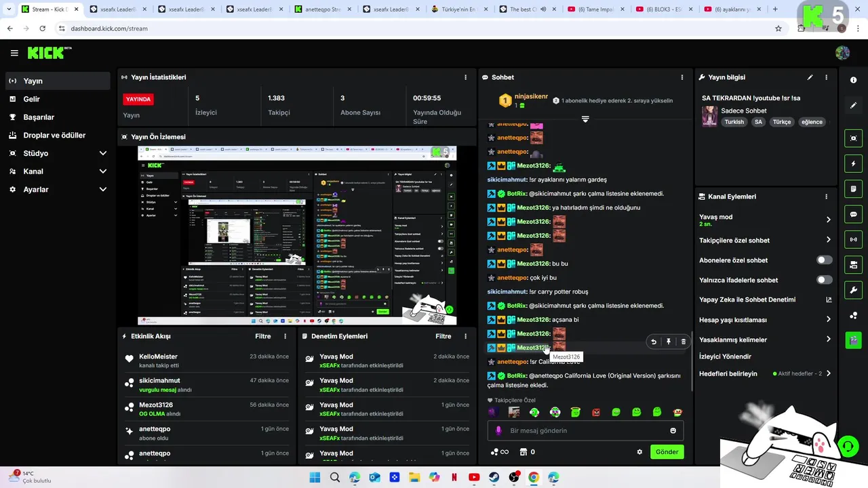Click the stream preview thumbnail
Viewport: 868px width, 488px height.
coord(297,235)
